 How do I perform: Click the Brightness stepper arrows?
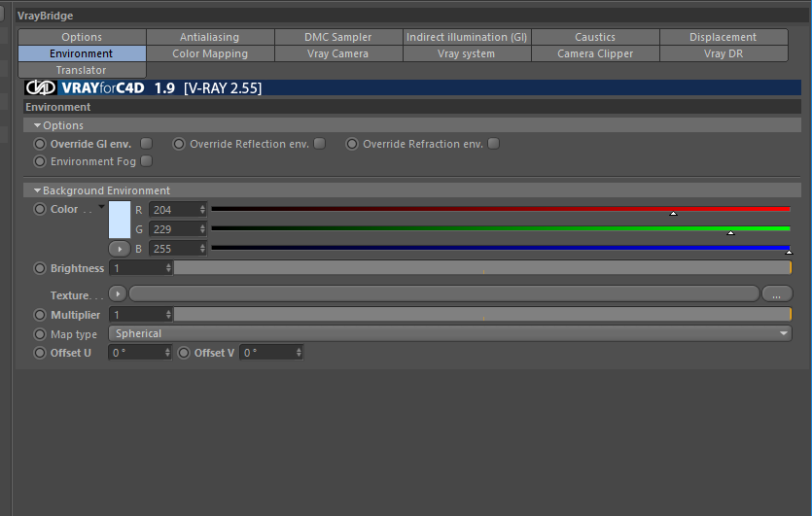tap(168, 268)
